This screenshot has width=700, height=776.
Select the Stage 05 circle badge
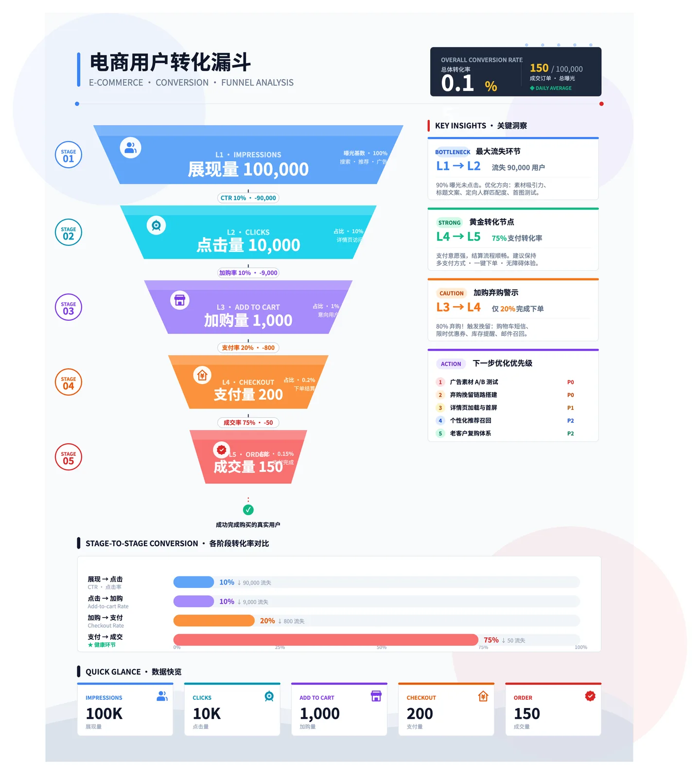coord(69,457)
